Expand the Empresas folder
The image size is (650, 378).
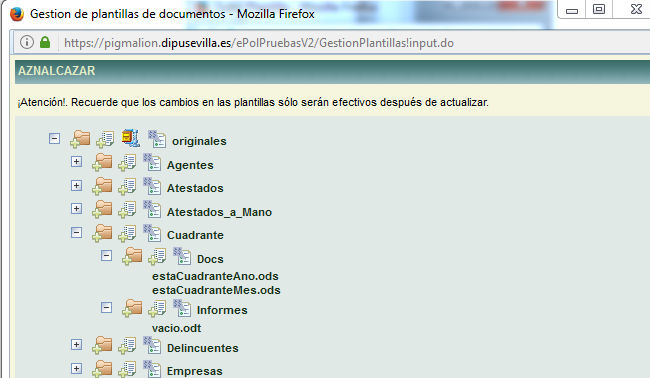(76, 368)
